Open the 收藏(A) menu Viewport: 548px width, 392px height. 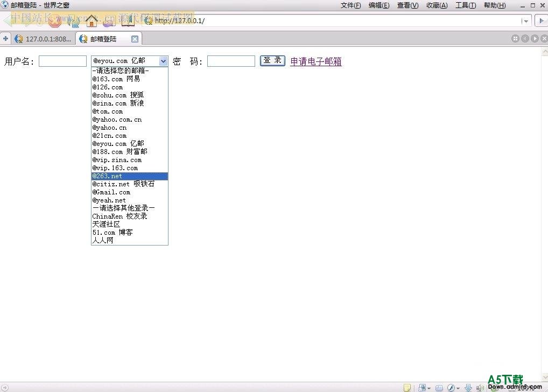pos(437,5)
